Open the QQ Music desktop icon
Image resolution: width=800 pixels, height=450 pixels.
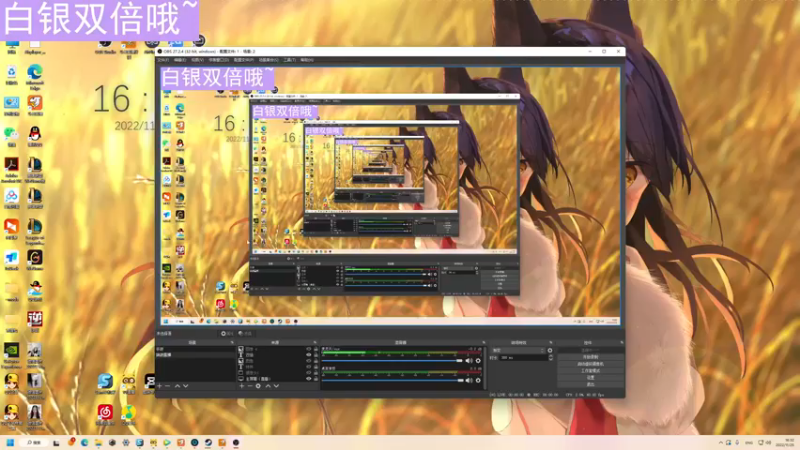(x=128, y=414)
